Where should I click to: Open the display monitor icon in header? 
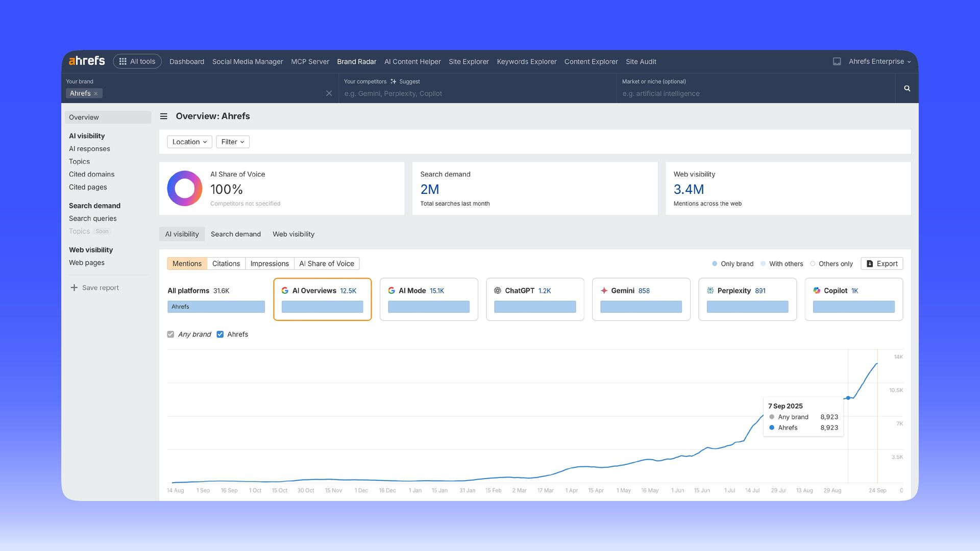pos(837,61)
